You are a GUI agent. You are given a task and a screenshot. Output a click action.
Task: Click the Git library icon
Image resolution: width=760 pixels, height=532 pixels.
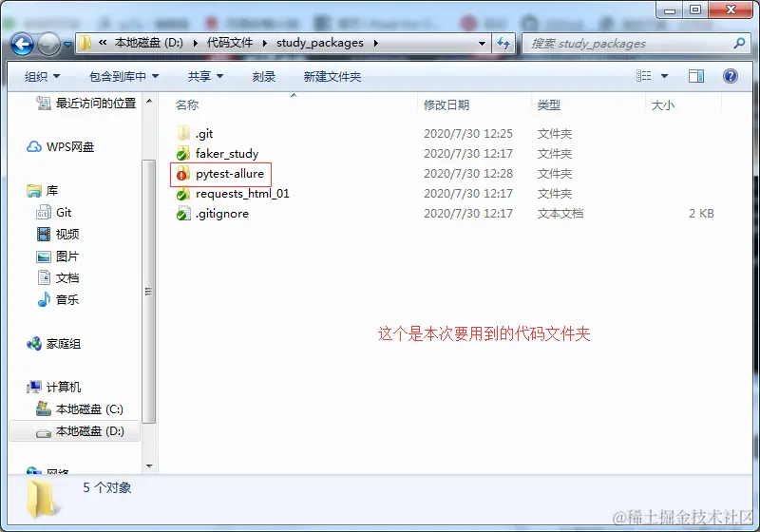point(43,212)
